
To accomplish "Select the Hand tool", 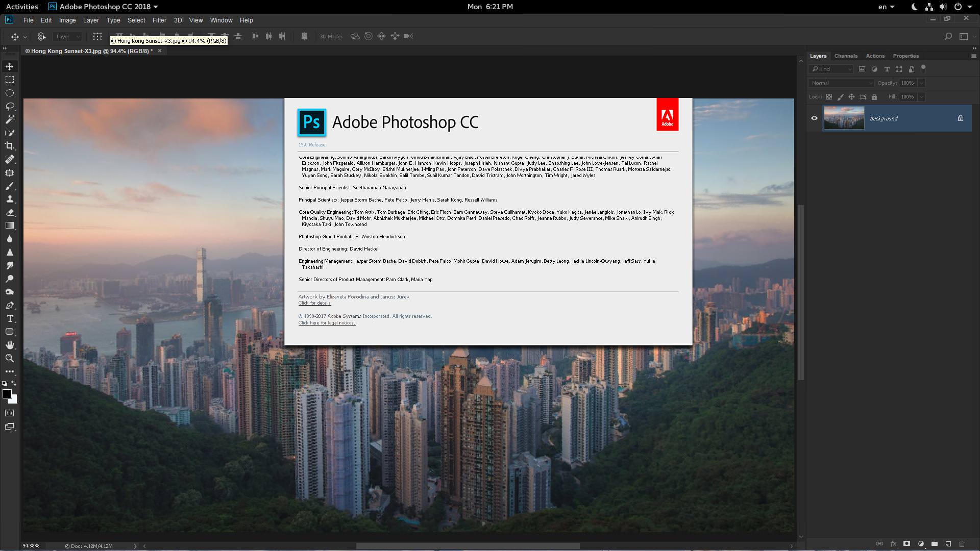I will 10,345.
